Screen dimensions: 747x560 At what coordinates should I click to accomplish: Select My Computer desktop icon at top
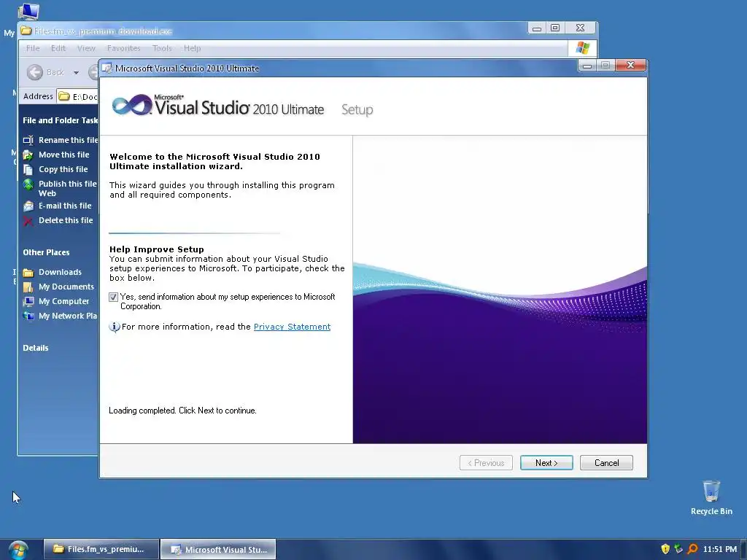pos(27,12)
